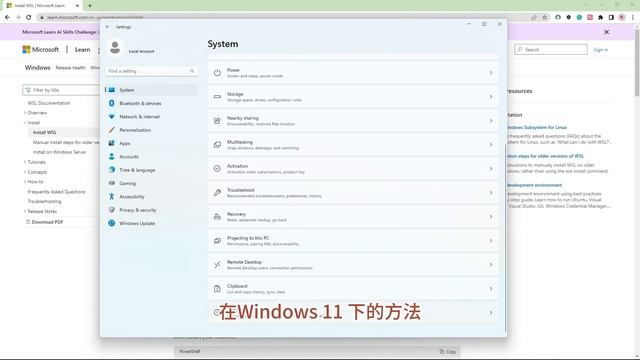Screen dimensions: 640x360
Task: Click the local account avatar
Action: (x=115, y=48)
